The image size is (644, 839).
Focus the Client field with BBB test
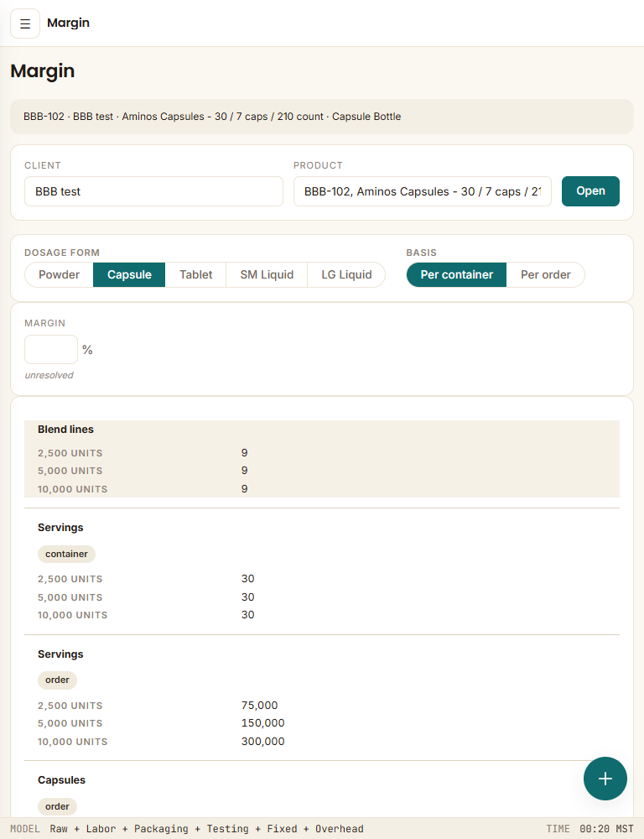coord(153,191)
